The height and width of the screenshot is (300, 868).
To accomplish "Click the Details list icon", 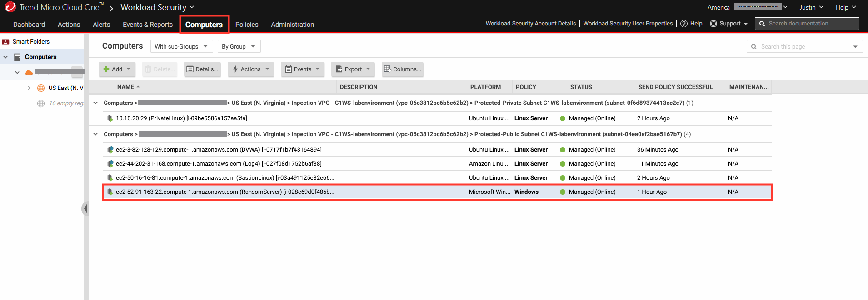I will [190, 69].
